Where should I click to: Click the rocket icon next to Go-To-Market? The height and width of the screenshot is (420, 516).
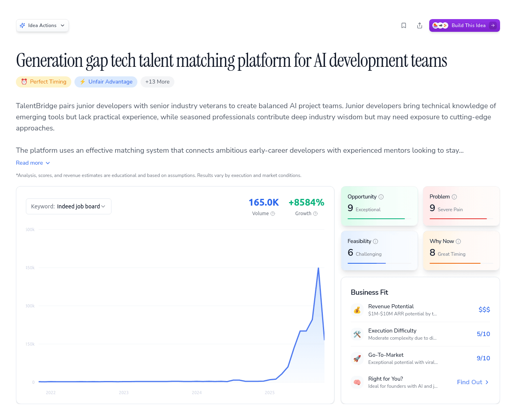pos(357,358)
